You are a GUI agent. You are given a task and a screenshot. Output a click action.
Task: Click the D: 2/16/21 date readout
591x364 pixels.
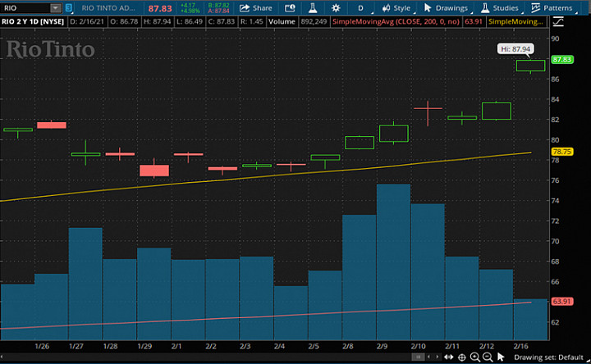[x=87, y=22]
